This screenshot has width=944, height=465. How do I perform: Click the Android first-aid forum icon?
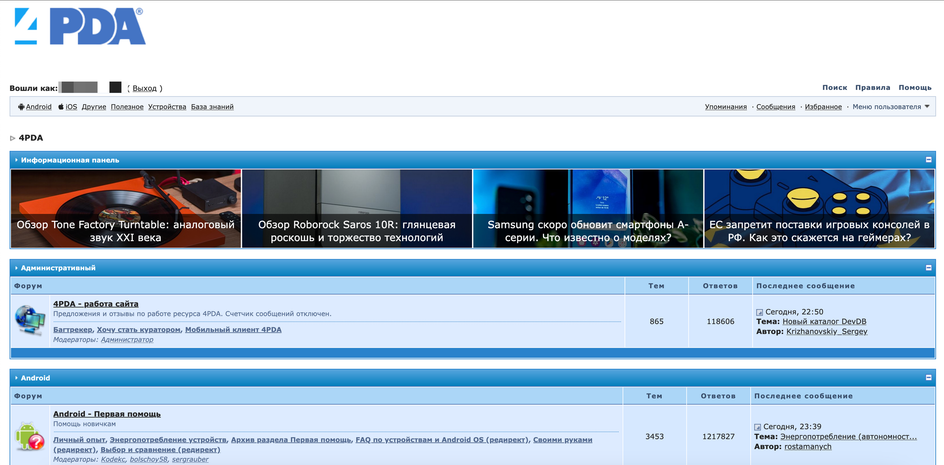[x=30, y=435]
